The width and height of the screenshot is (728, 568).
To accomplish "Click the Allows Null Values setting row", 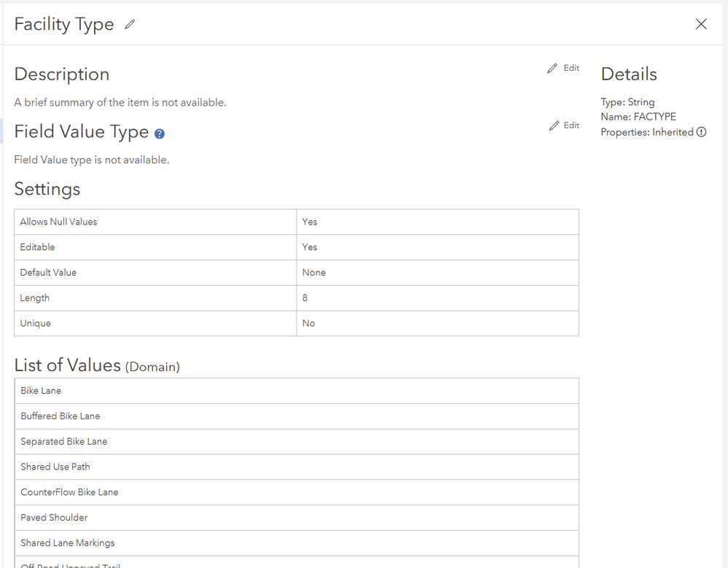I will 154,222.
